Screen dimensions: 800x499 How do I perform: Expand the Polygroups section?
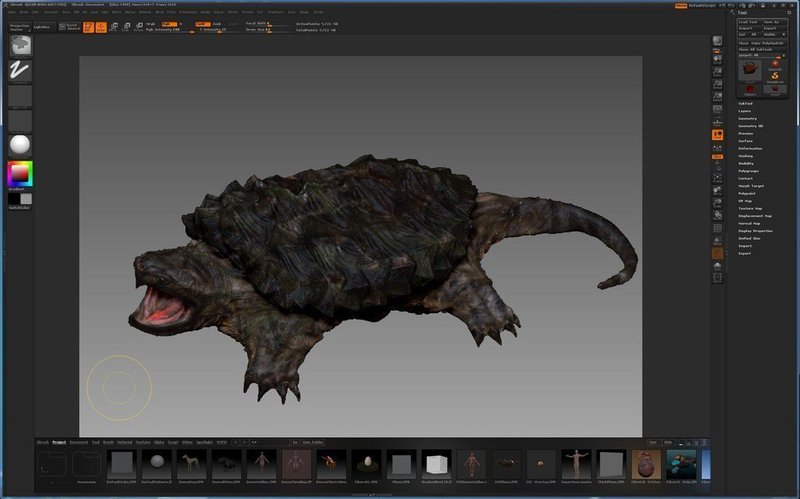point(748,171)
